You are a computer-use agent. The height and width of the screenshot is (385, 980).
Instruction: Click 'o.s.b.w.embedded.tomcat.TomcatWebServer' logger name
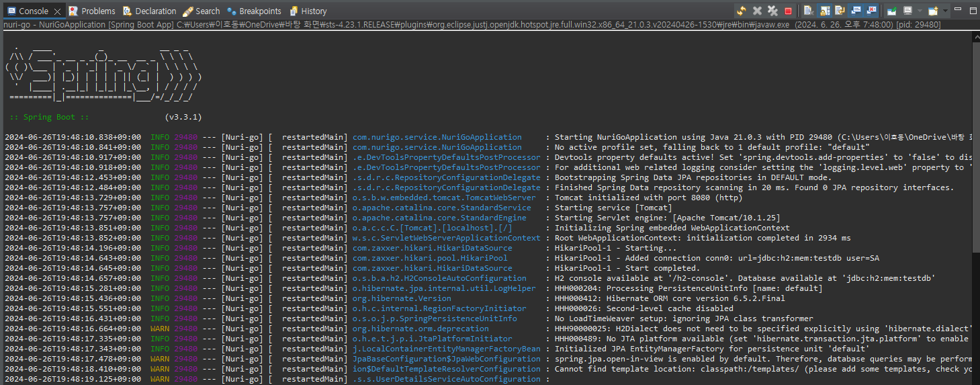[444, 198]
